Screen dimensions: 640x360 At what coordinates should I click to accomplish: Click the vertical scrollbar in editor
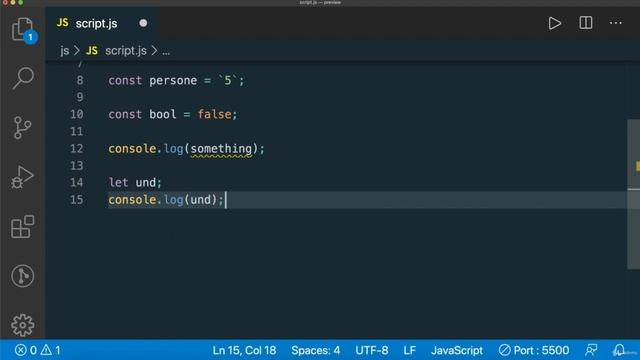633,194
